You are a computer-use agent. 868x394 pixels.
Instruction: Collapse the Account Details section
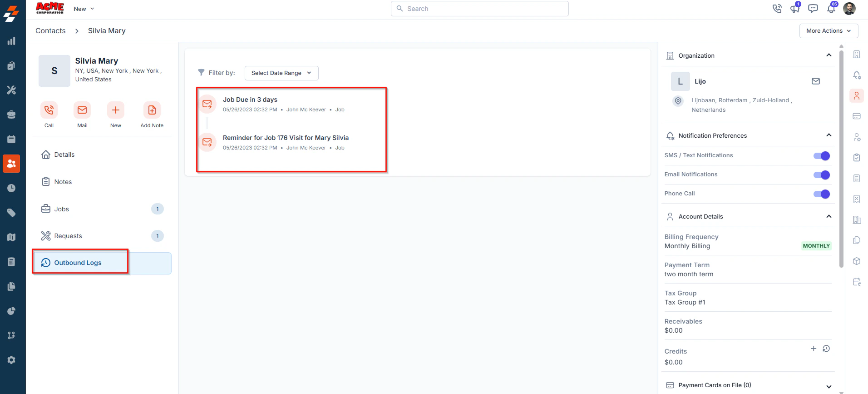pyautogui.click(x=829, y=216)
